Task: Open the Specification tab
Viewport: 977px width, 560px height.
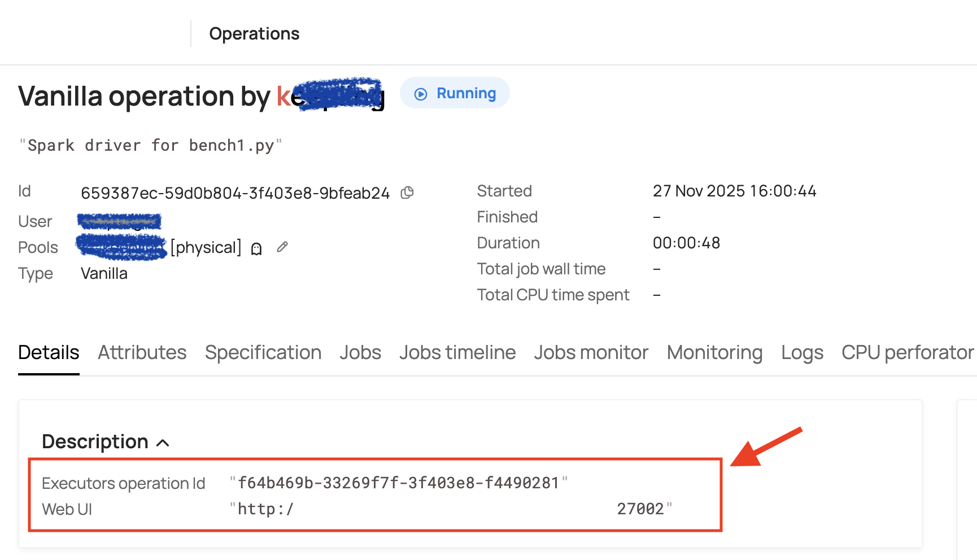Action: [263, 353]
